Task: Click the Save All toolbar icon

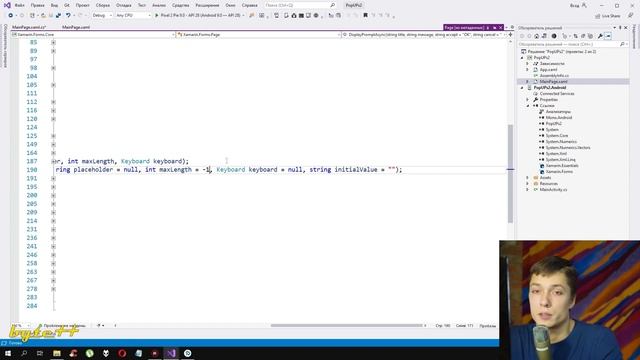Action: pos(58,16)
